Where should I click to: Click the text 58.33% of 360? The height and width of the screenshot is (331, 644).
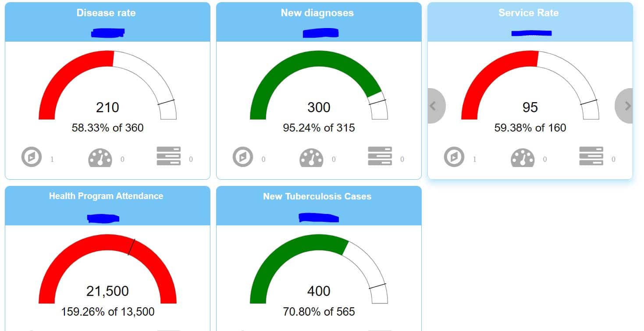107,128
